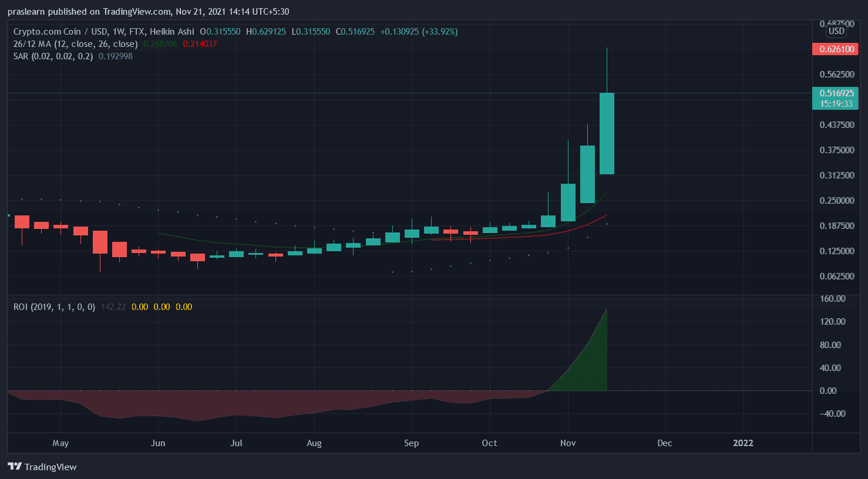Click the 0.250000 price axis label
The image size is (868, 479).
[x=837, y=201]
